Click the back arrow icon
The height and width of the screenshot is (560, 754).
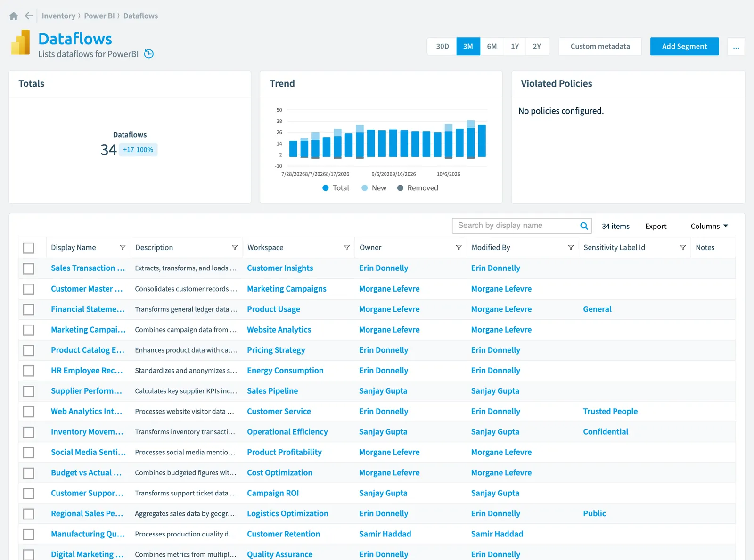coord(29,16)
